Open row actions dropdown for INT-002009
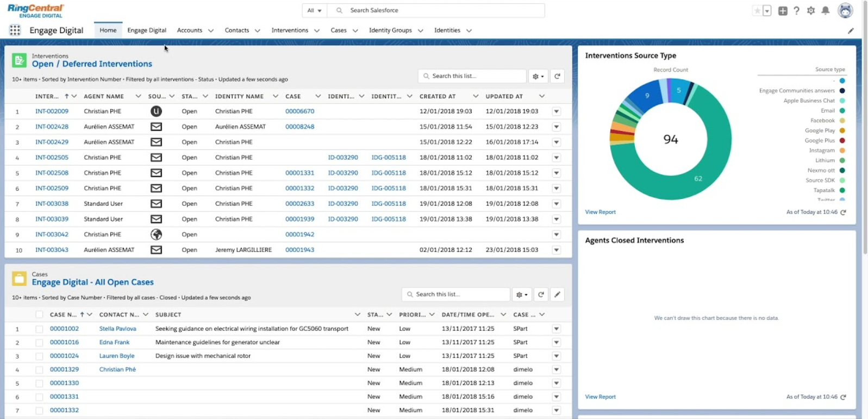 [556, 111]
